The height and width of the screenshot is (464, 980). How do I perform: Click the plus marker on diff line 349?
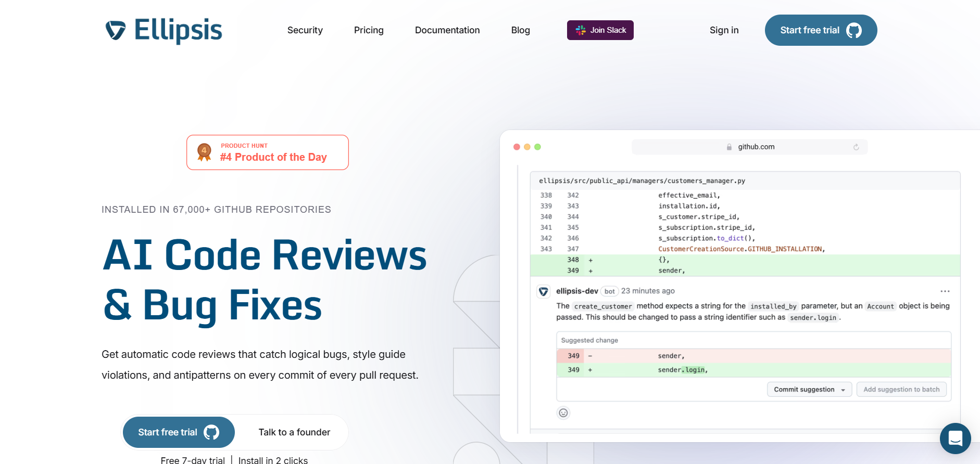point(590,271)
